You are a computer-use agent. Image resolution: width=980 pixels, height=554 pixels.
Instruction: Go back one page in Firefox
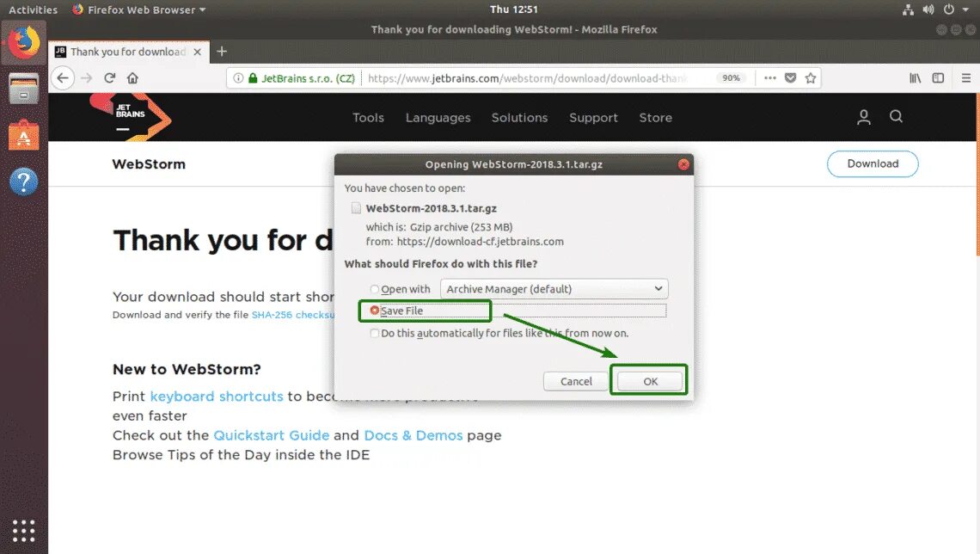[x=63, y=78]
